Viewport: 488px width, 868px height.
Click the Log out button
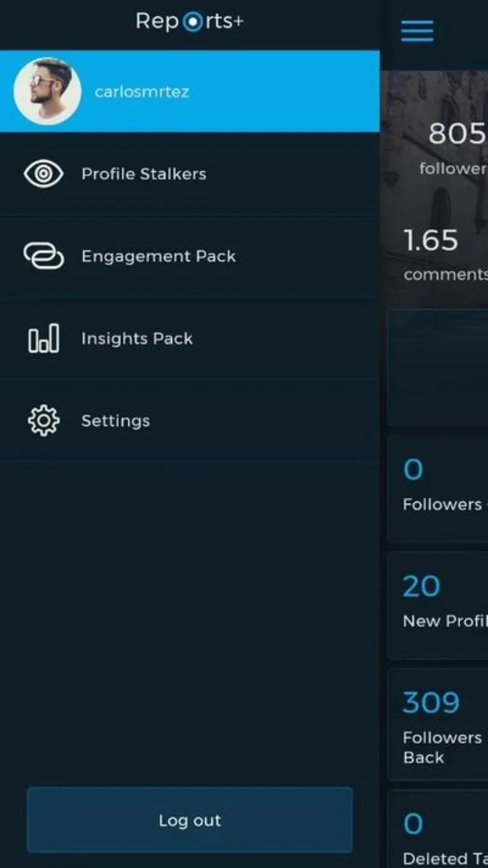coord(190,820)
